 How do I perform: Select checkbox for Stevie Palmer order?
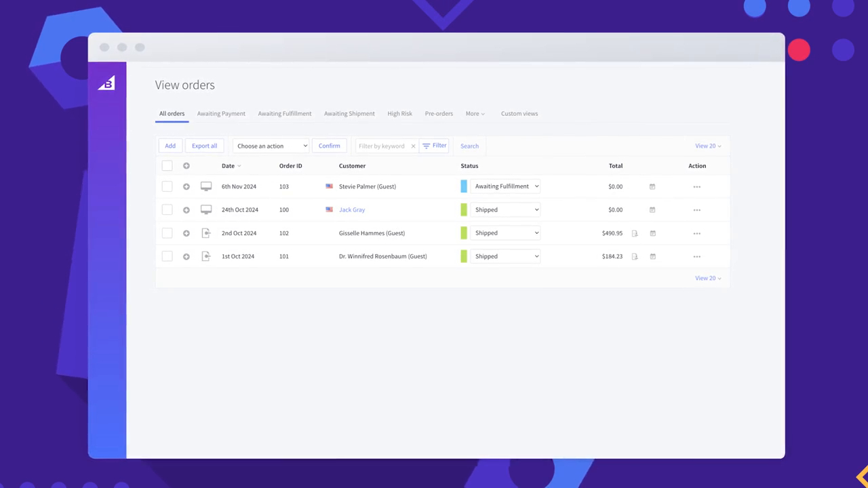pos(167,186)
